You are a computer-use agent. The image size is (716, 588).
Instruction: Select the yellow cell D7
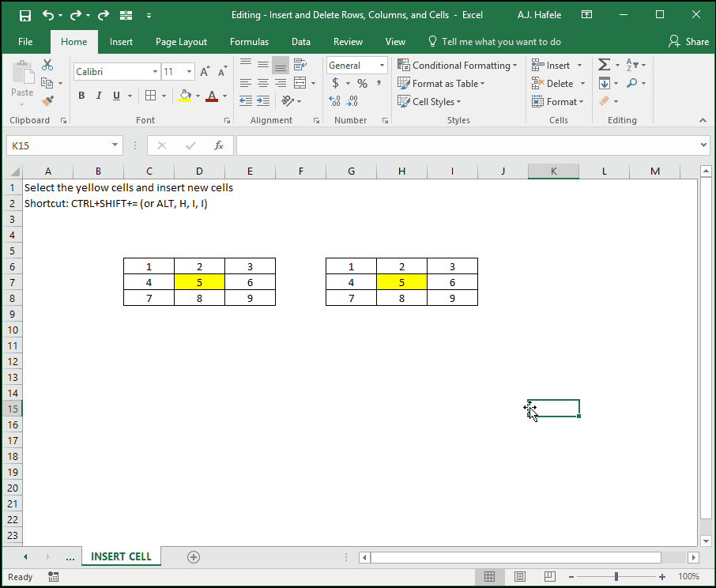tap(200, 282)
